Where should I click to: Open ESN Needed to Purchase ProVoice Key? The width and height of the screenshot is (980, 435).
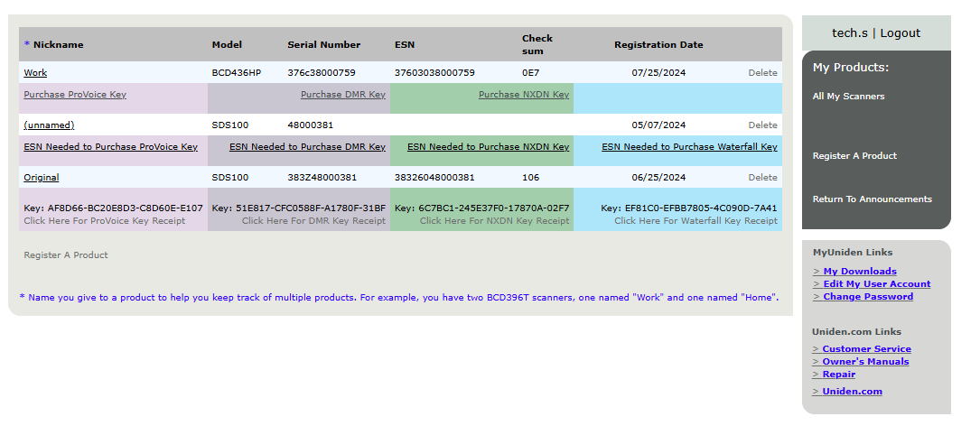(110, 147)
